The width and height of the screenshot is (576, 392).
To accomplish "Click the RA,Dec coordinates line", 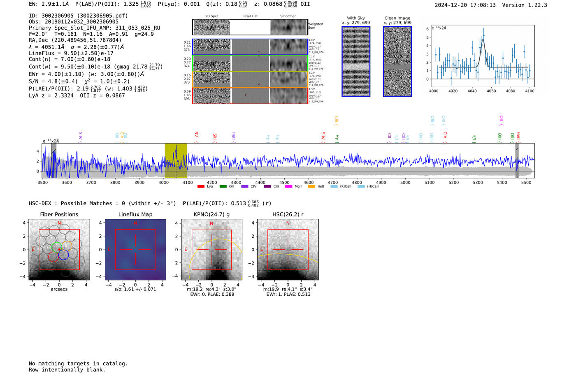I will [x=75, y=40].
